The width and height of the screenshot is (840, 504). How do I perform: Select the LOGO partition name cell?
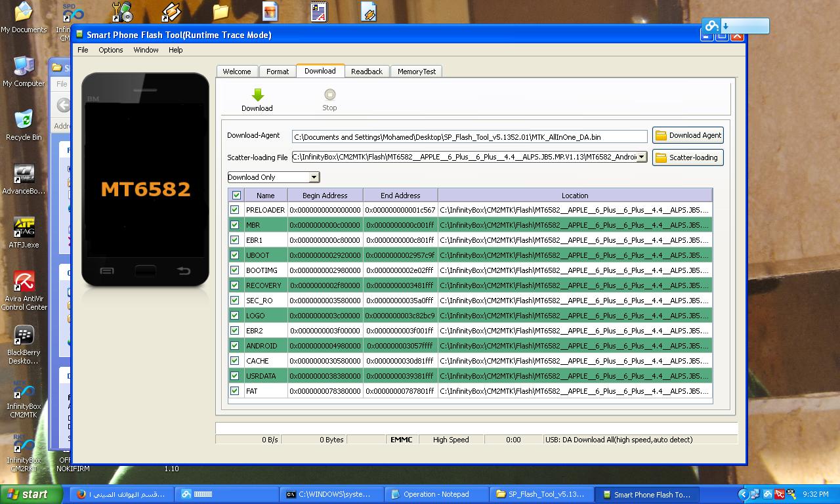pyautogui.click(x=266, y=316)
